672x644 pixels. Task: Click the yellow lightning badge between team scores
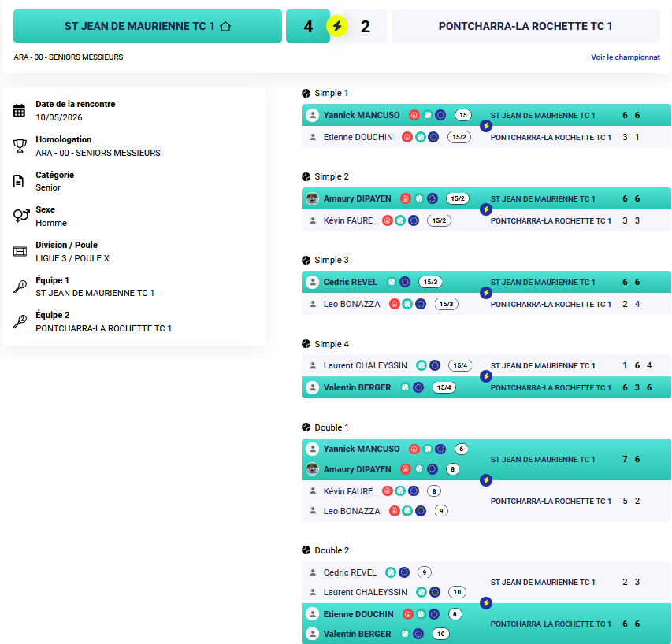click(337, 26)
